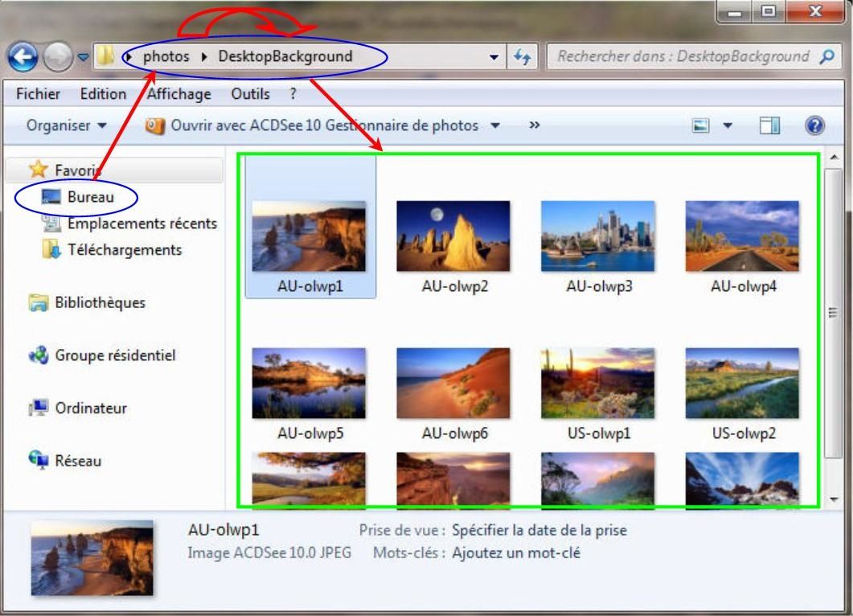Click the Groupe résidentiel icon
This screenshot has height=616, width=853.
point(38,355)
